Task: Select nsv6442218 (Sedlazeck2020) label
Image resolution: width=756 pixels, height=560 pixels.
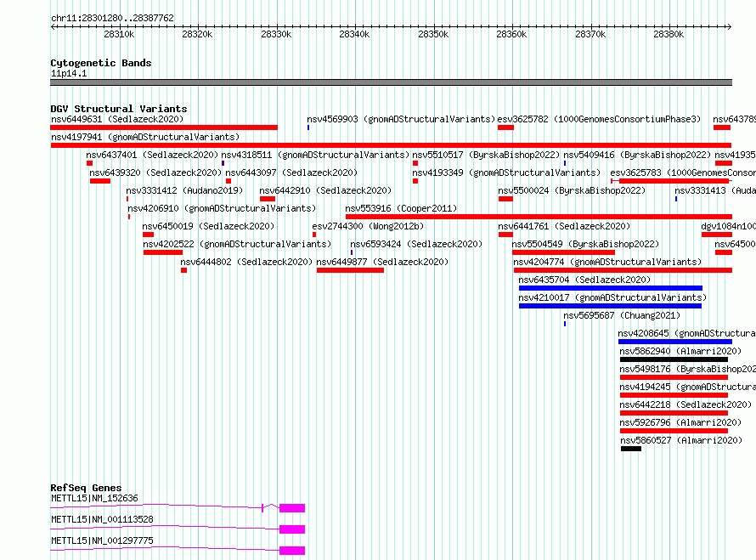Action: pyautogui.click(x=685, y=404)
